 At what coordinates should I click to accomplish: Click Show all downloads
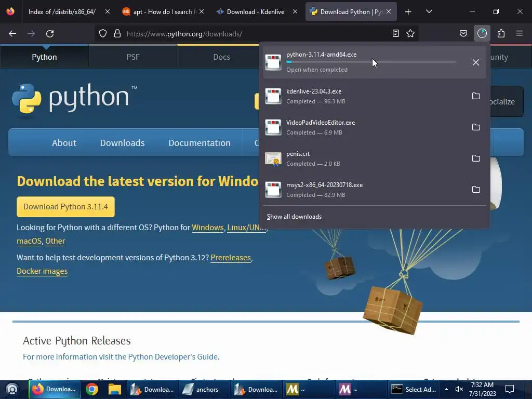[294, 217]
